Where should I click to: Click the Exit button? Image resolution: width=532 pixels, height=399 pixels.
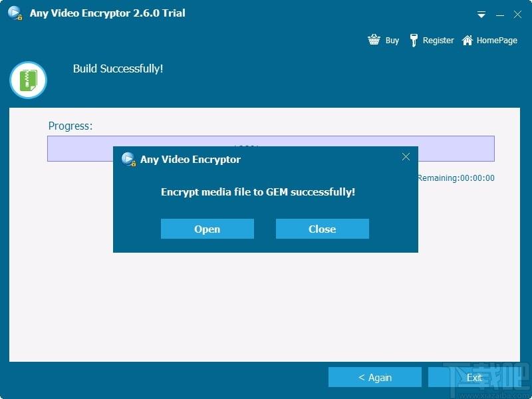[x=474, y=377]
